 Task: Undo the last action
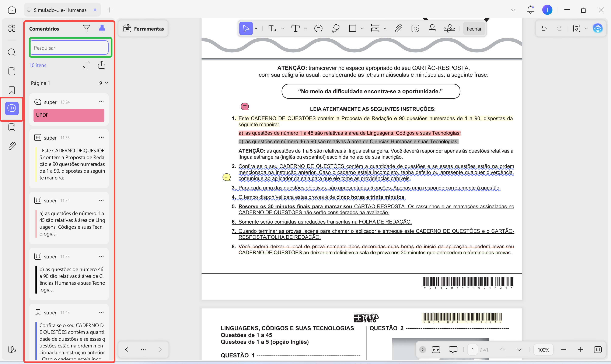pos(544,28)
